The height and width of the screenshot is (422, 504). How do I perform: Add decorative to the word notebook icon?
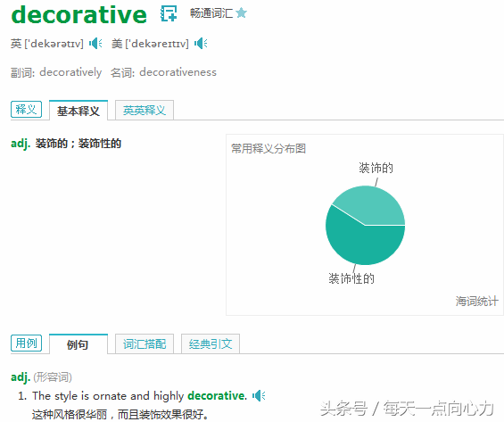pyautogui.click(x=169, y=13)
